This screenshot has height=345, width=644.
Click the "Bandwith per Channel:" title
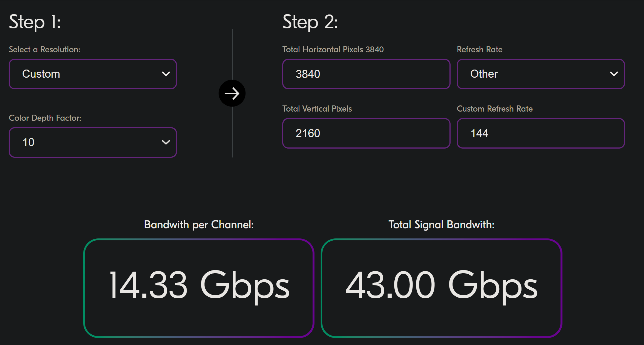(x=199, y=225)
